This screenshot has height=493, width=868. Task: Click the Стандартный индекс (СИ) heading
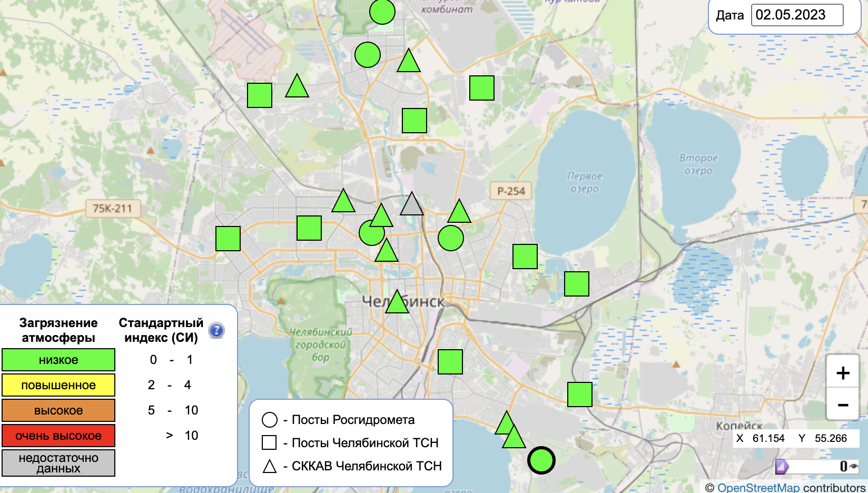coord(161,330)
